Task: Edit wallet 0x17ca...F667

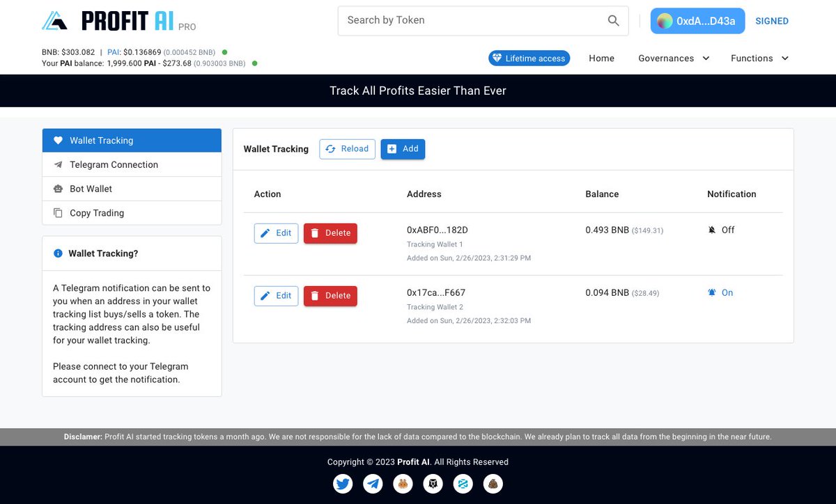Action: (277, 296)
